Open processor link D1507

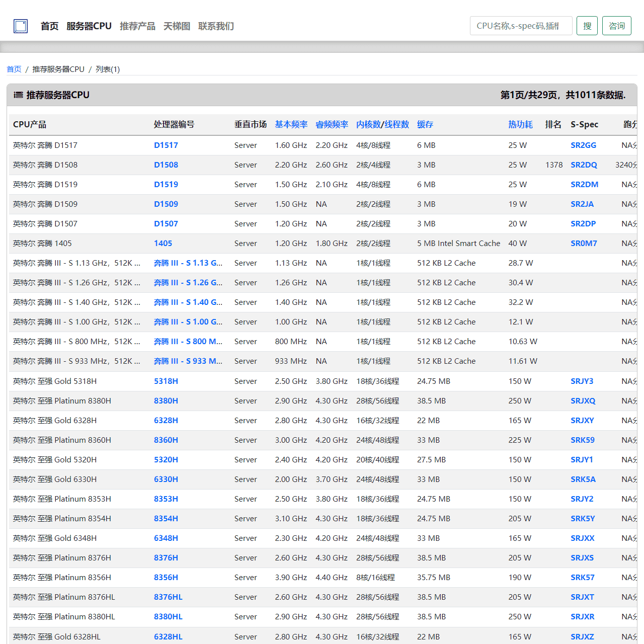pyautogui.click(x=166, y=223)
